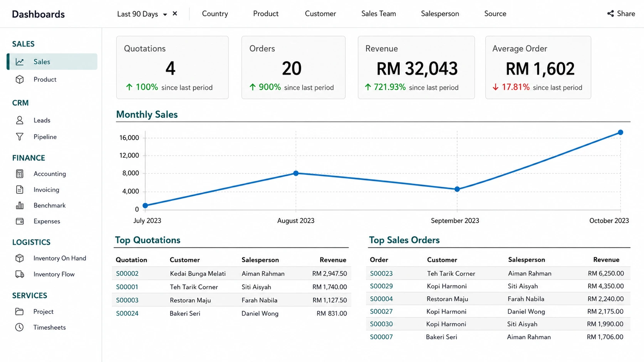
Task: Open the Sales Team filter
Action: click(379, 13)
